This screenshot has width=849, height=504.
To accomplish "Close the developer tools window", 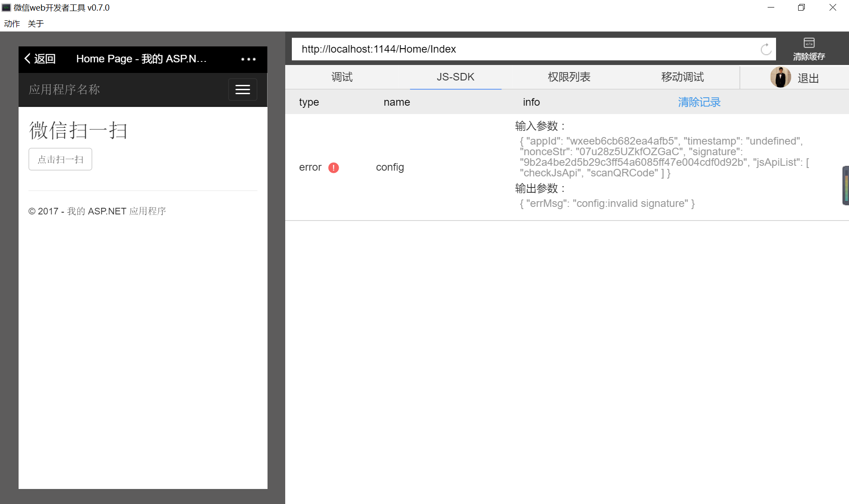I will pos(833,8).
